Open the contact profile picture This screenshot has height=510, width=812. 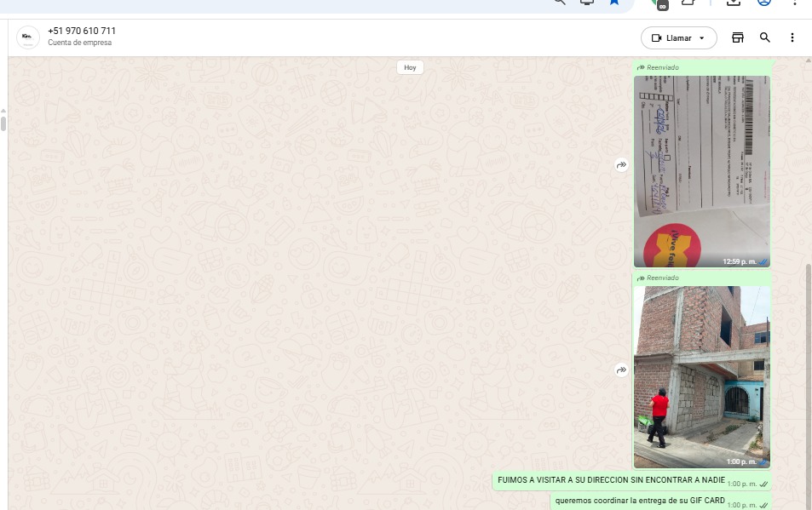tap(28, 37)
